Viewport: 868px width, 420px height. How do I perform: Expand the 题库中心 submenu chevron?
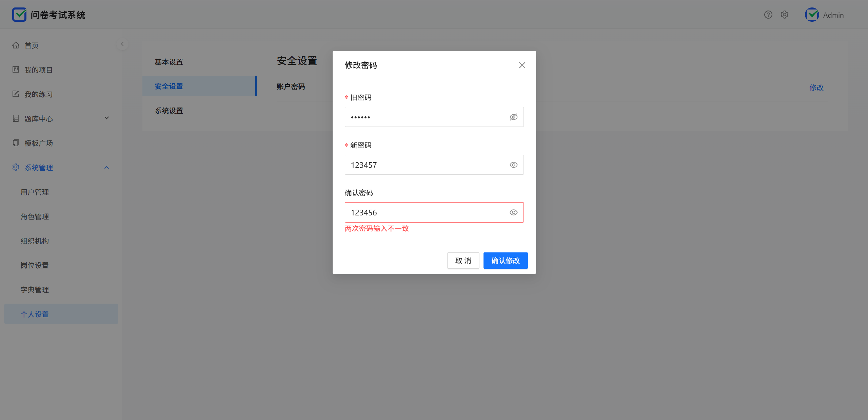tap(106, 118)
